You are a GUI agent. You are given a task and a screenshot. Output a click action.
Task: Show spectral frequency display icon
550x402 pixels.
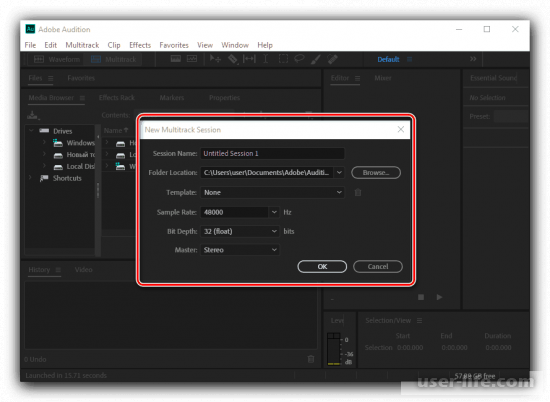[175, 59]
